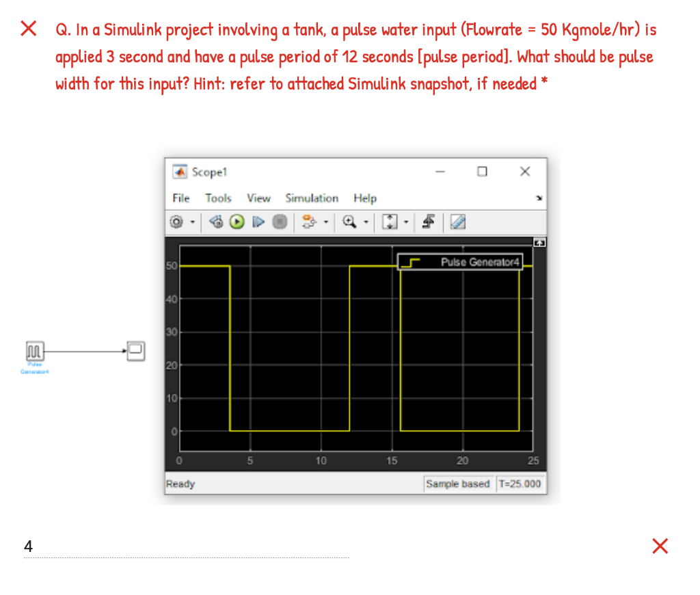Click the 'Sample based' status bar field

(x=458, y=484)
